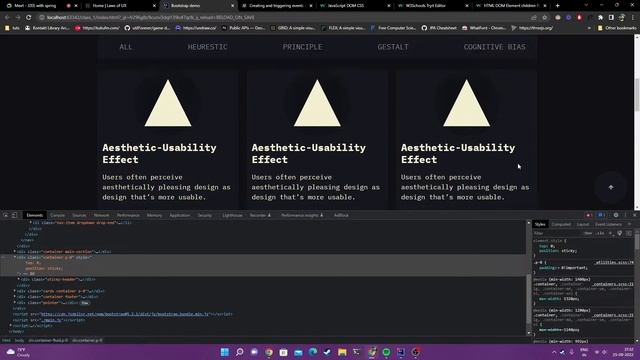Open the bootstrap.bundle.min.js script link
Image resolution: width=640 pixels, height=360 pixels.
point(124,314)
